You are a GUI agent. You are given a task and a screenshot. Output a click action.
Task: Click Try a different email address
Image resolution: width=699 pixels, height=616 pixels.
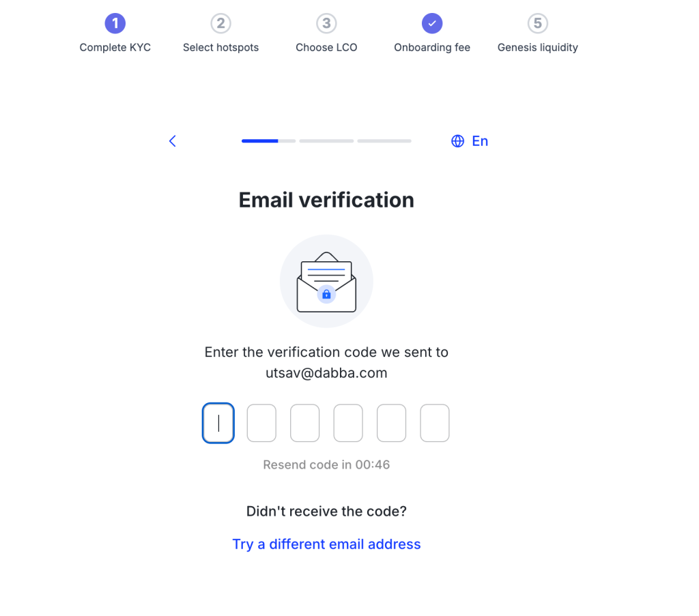(326, 544)
